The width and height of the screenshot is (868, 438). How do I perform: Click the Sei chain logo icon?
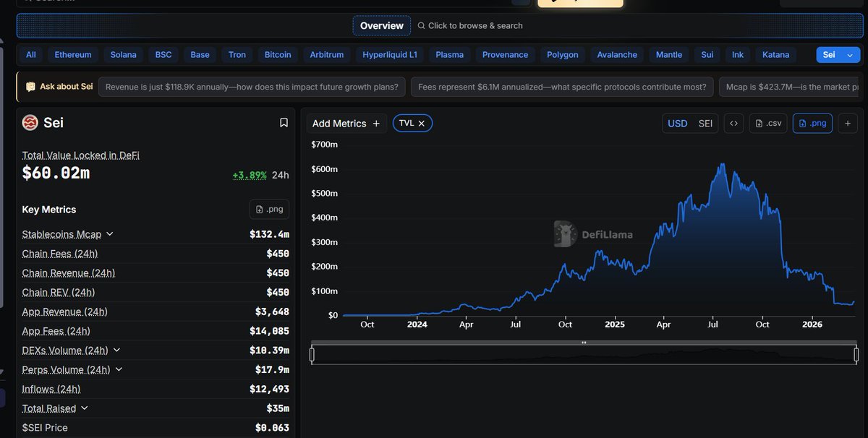tap(30, 123)
